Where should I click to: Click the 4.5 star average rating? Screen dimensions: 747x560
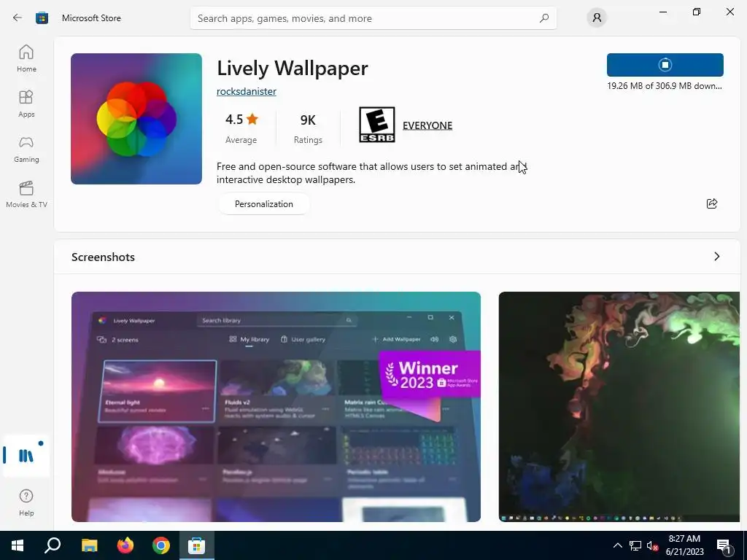click(x=241, y=128)
